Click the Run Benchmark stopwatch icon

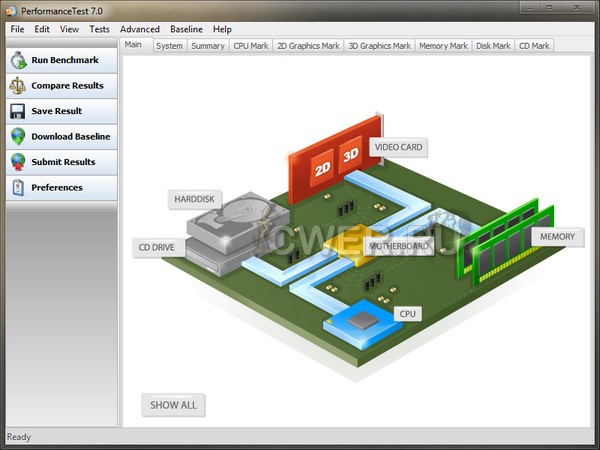click(x=18, y=60)
